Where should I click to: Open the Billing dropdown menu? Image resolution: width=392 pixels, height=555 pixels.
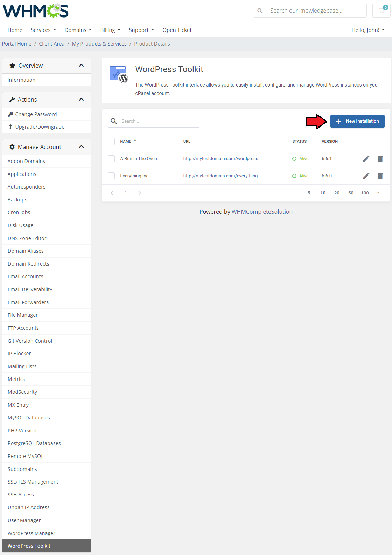point(110,30)
